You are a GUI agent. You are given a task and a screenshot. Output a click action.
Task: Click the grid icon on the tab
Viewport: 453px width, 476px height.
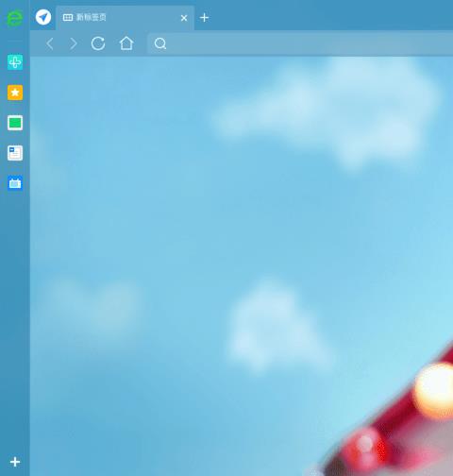pyautogui.click(x=68, y=17)
